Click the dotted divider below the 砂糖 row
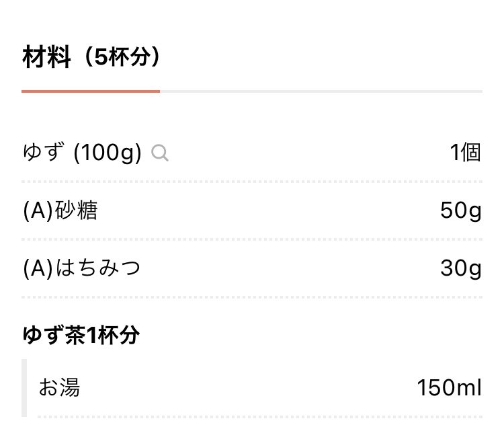The height and width of the screenshot is (429, 504). click(252, 239)
